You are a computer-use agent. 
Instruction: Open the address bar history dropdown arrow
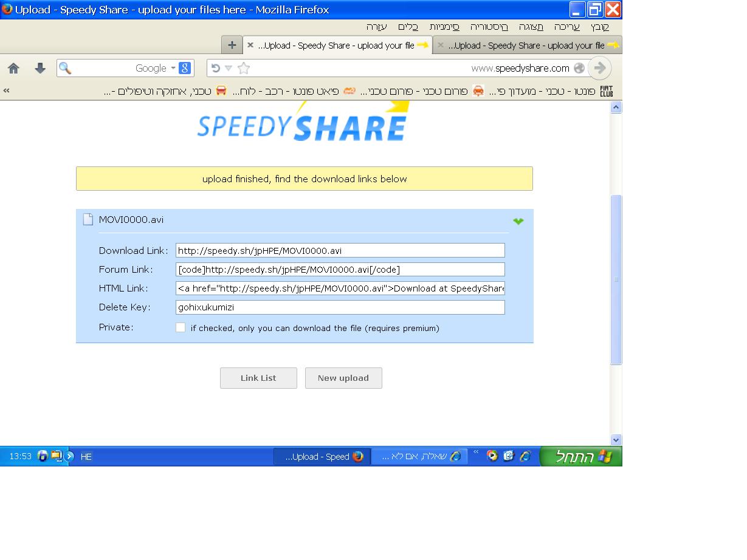click(x=229, y=68)
